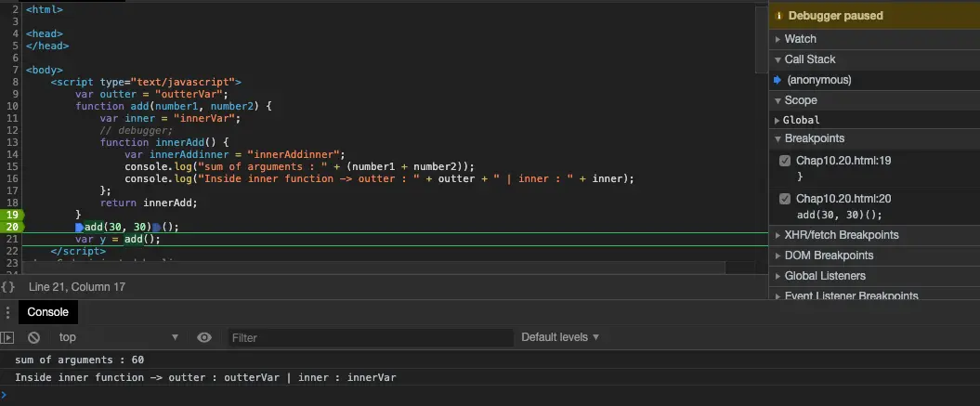Collapse the Scope section

coord(778,100)
